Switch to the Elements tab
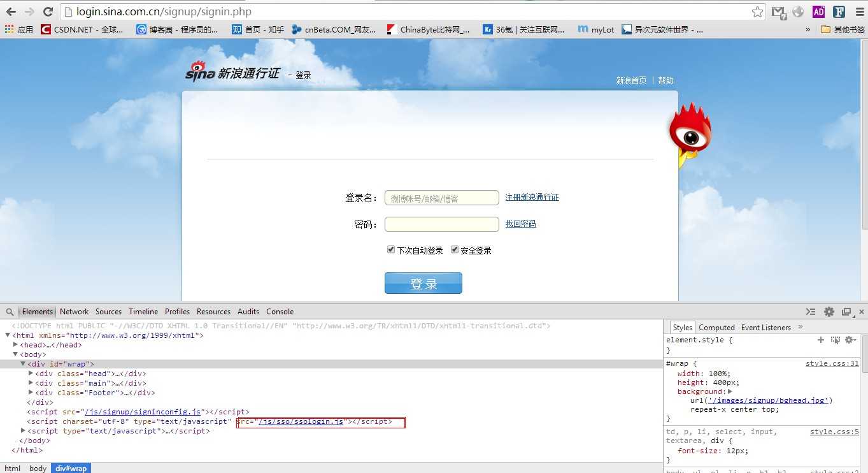Screen dimensions: 868x473 37,312
